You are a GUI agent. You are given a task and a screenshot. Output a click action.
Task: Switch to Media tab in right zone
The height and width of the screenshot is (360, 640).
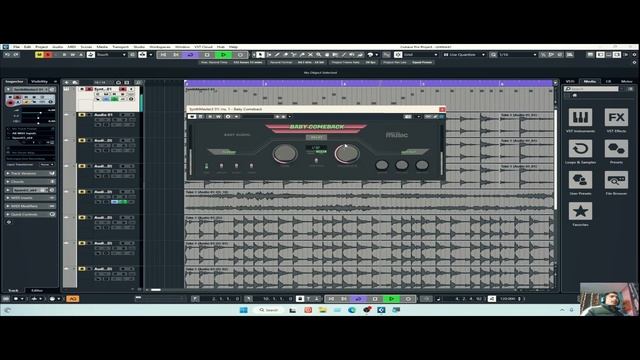[x=589, y=82]
